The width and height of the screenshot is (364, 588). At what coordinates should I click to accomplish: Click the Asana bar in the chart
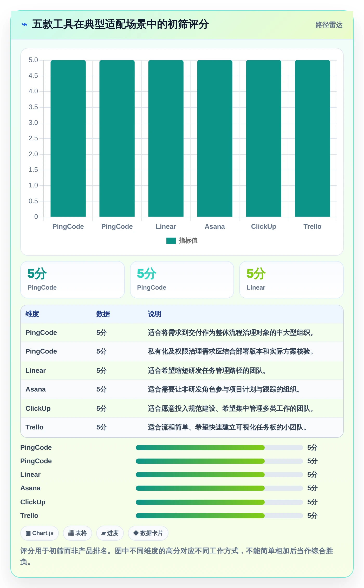(215, 139)
